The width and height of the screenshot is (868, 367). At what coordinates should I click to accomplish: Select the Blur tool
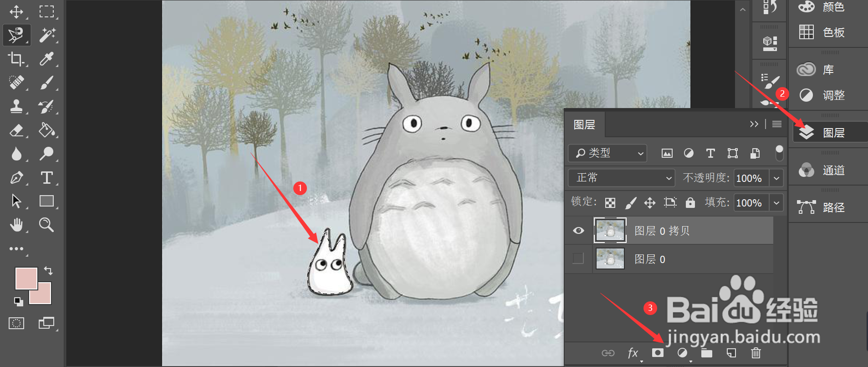pyautogui.click(x=16, y=154)
